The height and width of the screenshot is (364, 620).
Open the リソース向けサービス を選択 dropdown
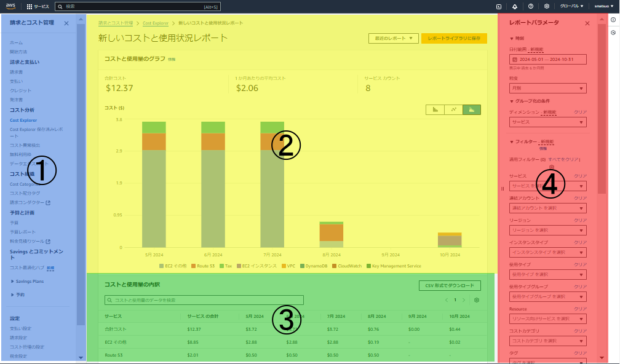click(x=547, y=318)
